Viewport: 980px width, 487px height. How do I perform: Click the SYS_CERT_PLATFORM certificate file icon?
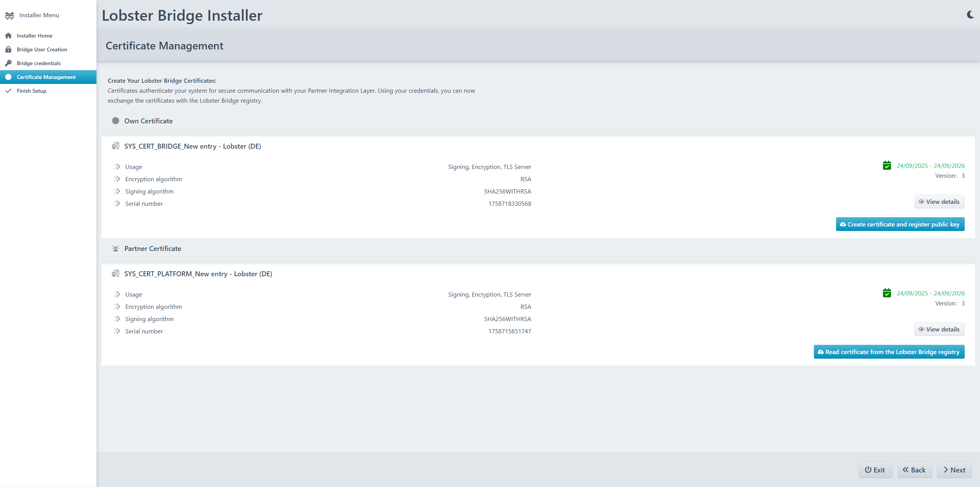click(115, 274)
